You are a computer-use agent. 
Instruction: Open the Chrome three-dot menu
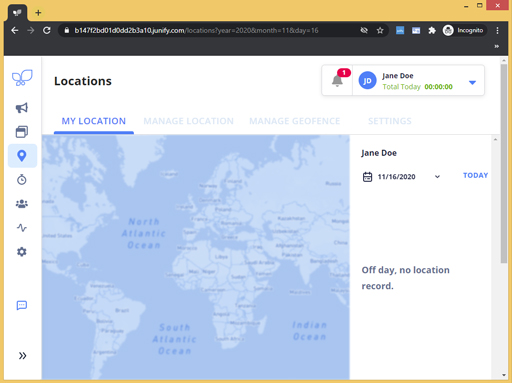point(497,30)
